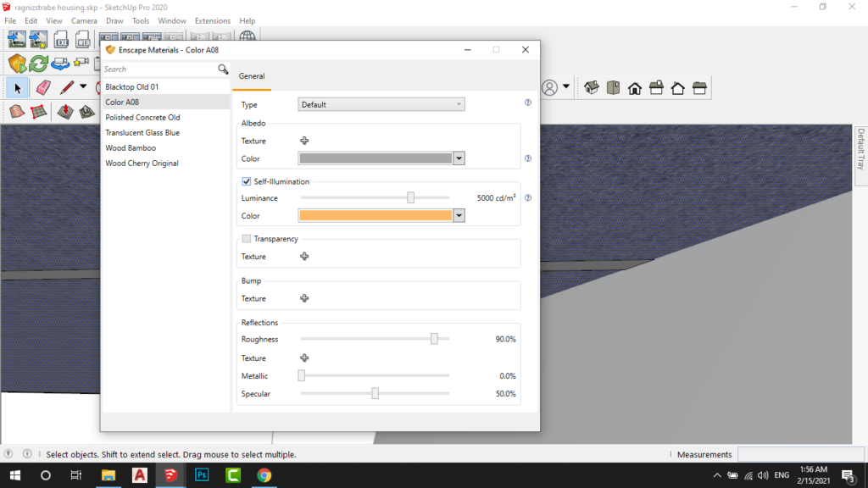Open the Edit menu
Screen dimensions: 868x488
pos(31,21)
